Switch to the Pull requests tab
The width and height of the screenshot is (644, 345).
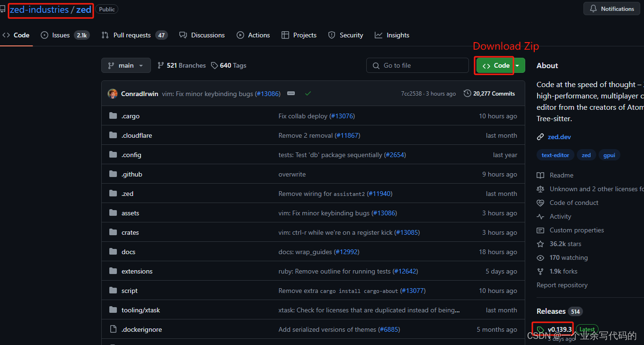[x=134, y=35]
